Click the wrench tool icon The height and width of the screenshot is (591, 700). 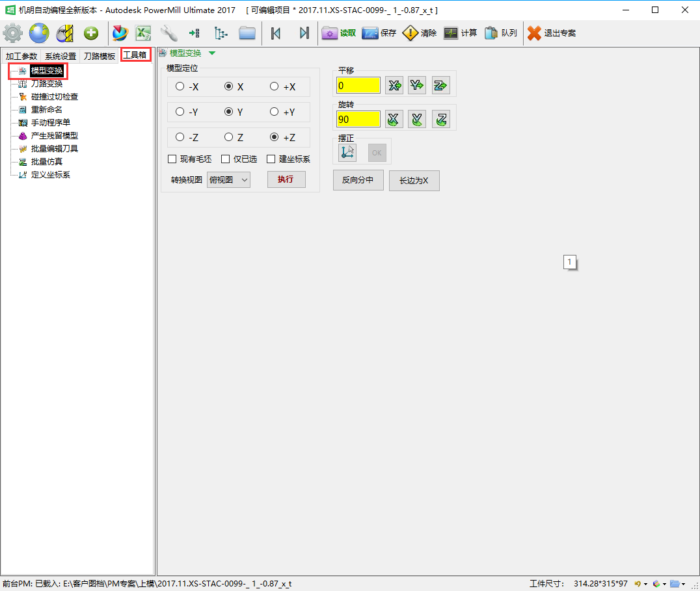click(x=168, y=33)
